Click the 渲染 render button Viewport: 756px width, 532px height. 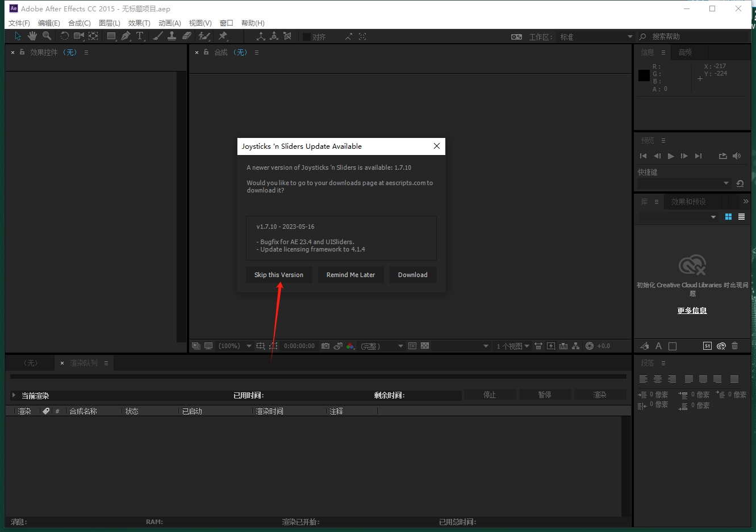pos(600,395)
